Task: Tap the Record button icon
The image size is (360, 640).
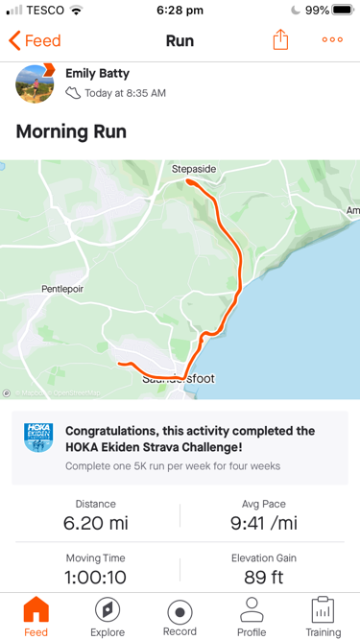Action: (x=180, y=613)
